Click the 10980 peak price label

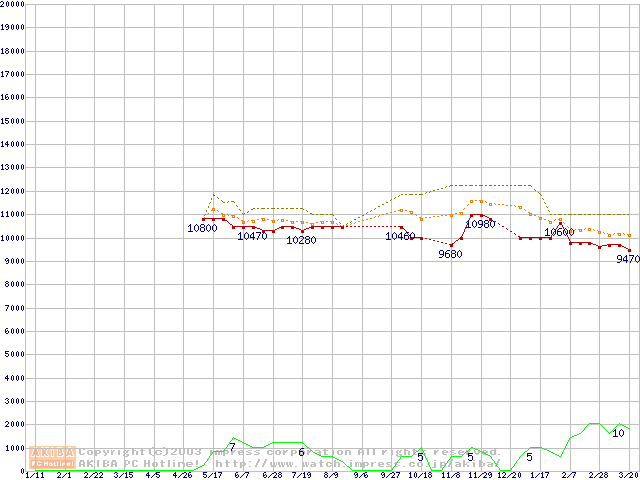[480, 224]
